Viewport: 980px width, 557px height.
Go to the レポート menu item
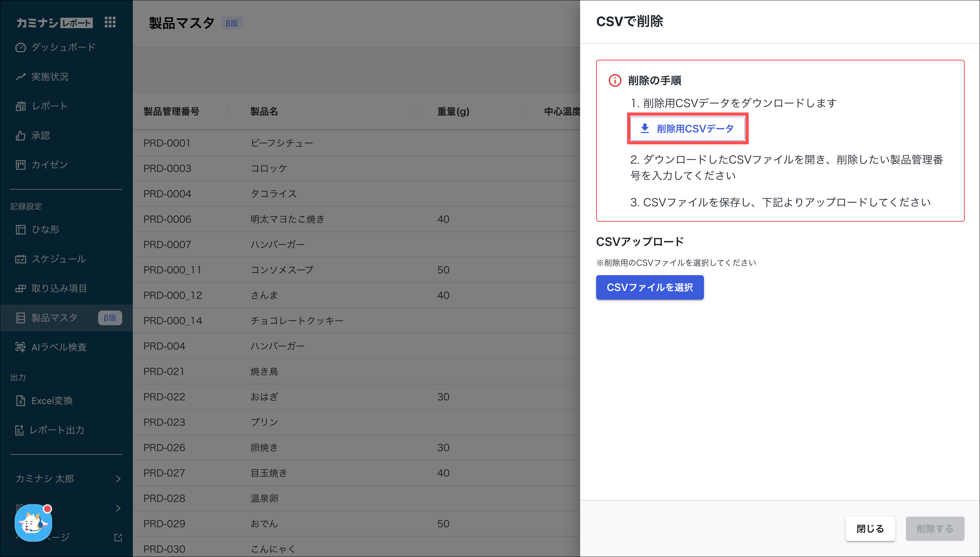49,106
